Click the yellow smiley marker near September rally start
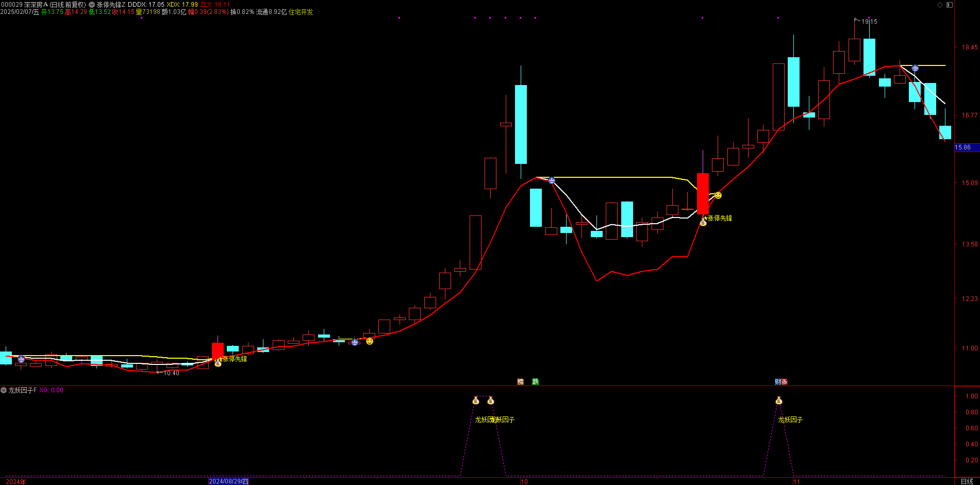 coord(370,341)
